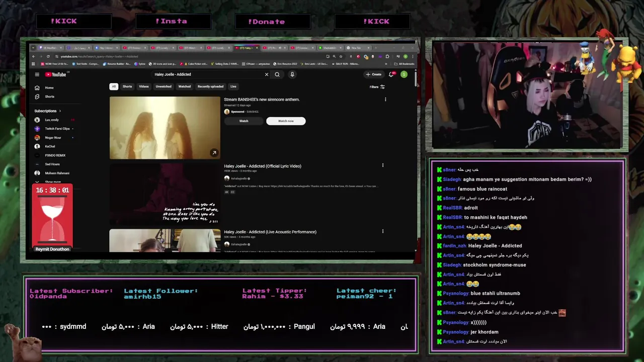Open the more options menu for the BANSHEE ad
The width and height of the screenshot is (644, 362).
[385, 100]
